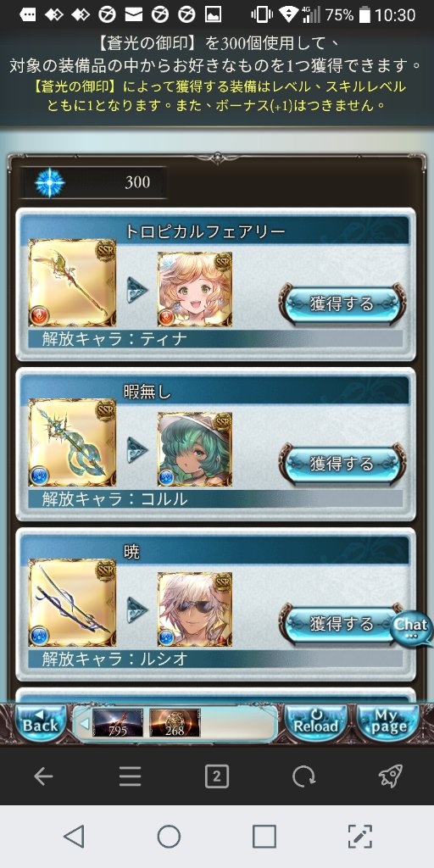Expand footer shortcut list left arrow

84,724
